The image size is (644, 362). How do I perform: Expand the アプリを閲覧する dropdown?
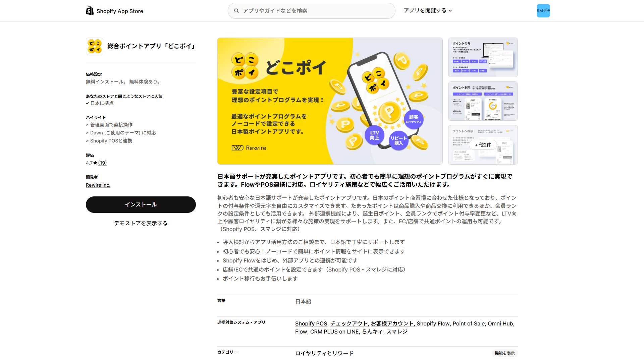[428, 11]
